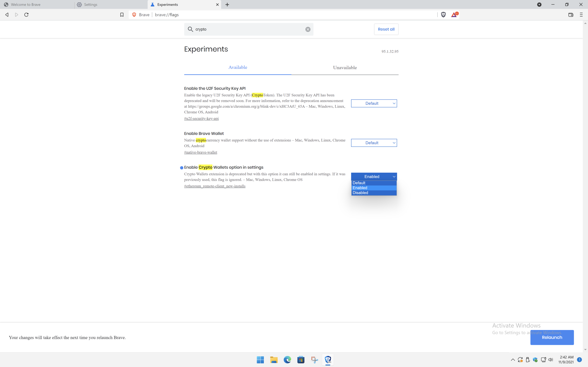The image size is (588, 367).
Task: Clear the crypto search using the X icon
Action: click(x=308, y=29)
